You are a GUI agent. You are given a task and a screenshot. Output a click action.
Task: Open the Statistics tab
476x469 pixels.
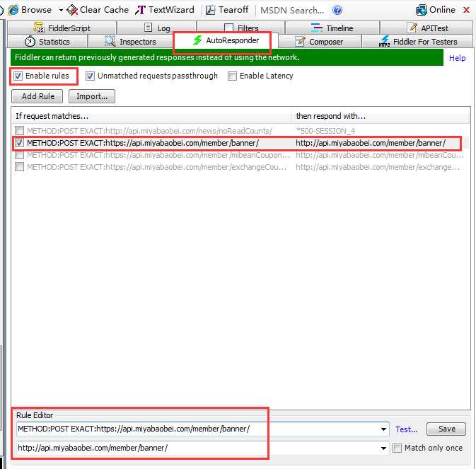[x=47, y=41]
